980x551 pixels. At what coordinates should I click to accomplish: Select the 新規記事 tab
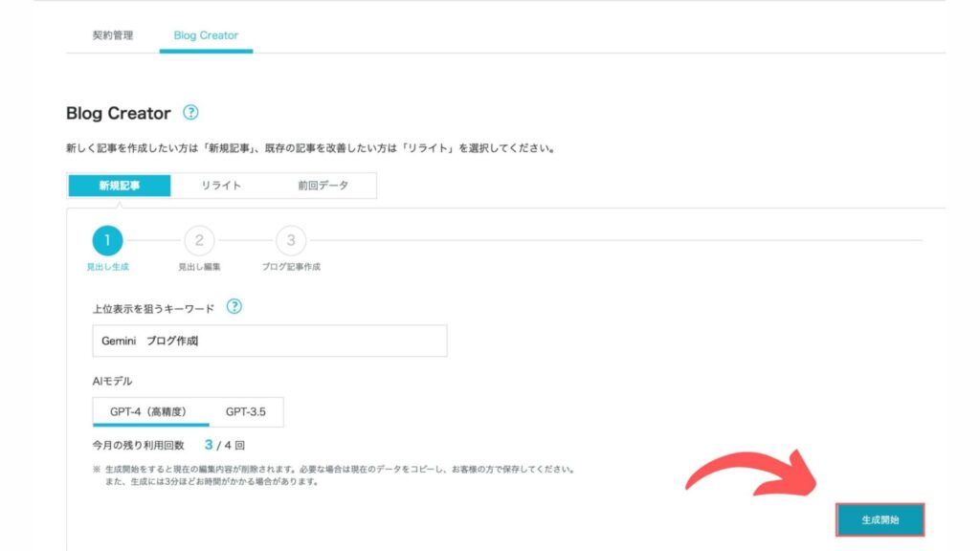(x=120, y=186)
